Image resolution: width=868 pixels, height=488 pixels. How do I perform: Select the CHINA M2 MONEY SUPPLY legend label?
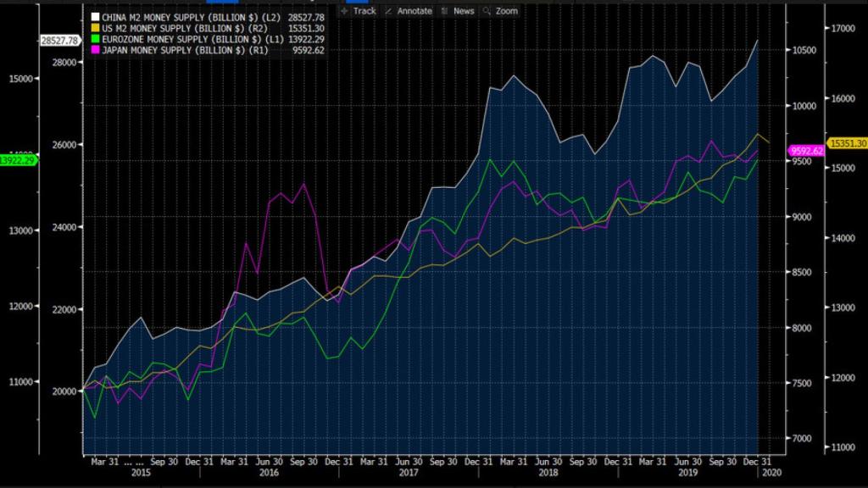(x=191, y=18)
